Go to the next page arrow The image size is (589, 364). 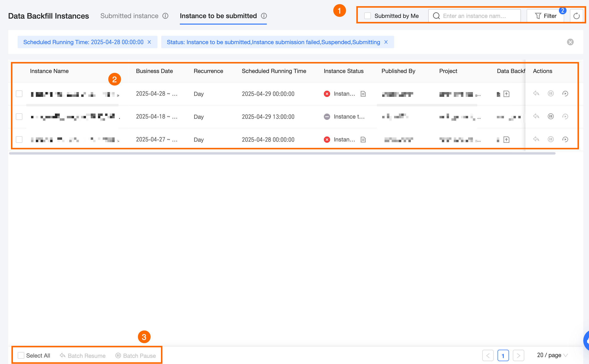click(x=518, y=355)
